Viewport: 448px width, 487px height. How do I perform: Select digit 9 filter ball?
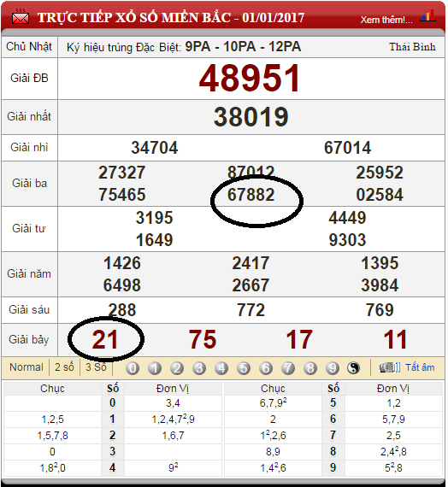(333, 368)
